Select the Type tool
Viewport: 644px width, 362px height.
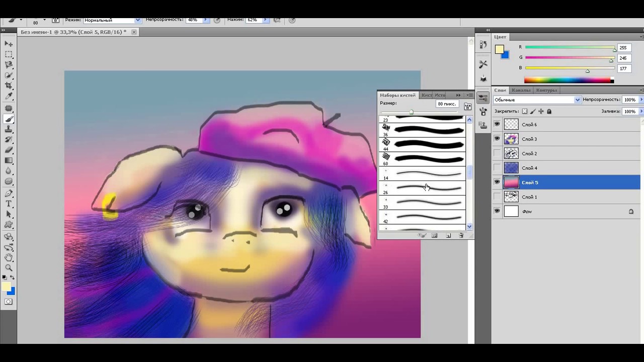pyautogui.click(x=9, y=204)
